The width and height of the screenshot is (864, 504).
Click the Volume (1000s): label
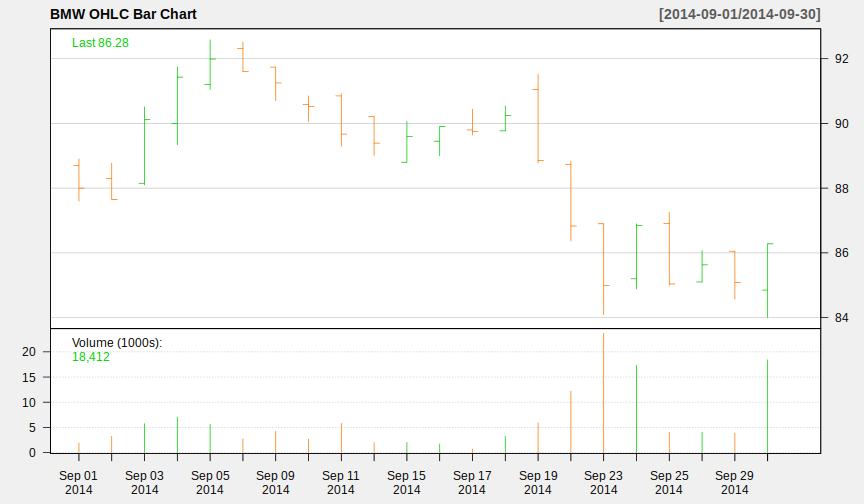point(117,343)
